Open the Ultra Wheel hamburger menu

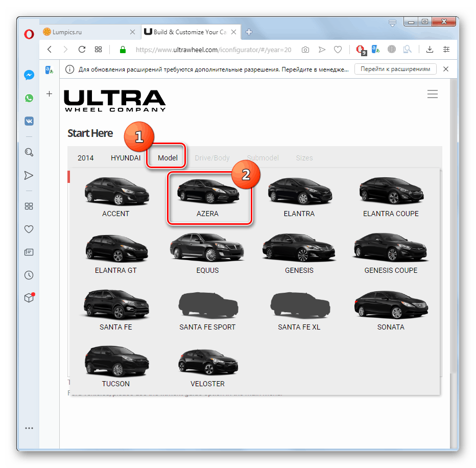pos(433,94)
